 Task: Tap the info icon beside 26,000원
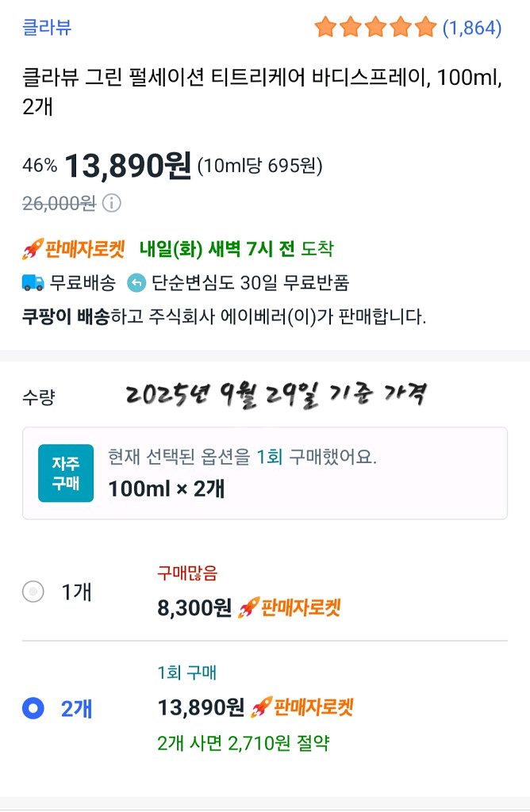113,201
